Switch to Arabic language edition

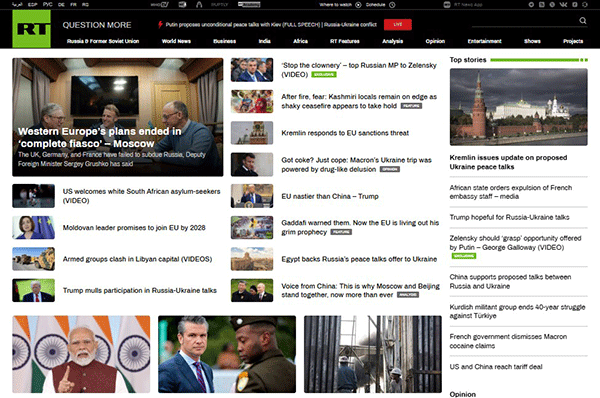click(x=17, y=5)
